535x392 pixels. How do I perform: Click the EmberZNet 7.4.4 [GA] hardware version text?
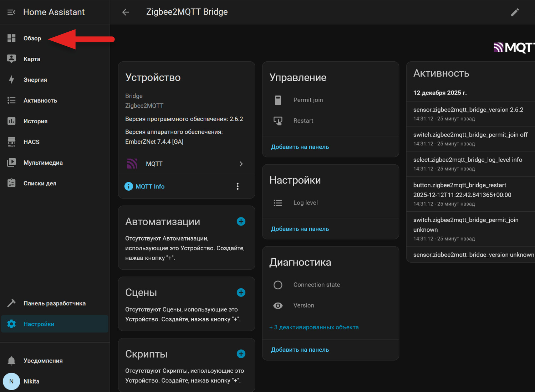click(154, 141)
